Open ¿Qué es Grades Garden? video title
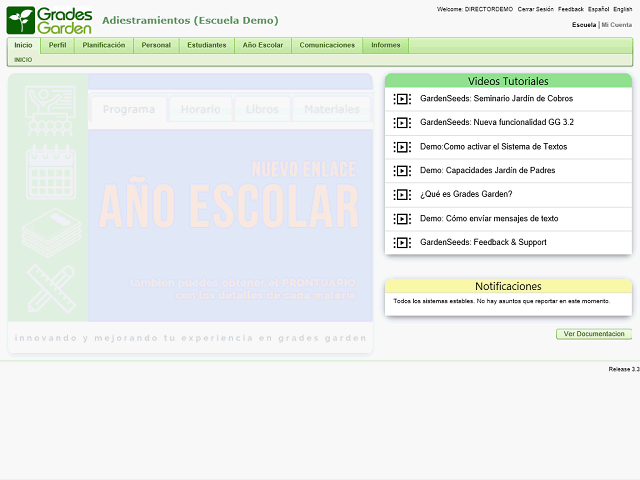Screen dimensions: 640x480 coord(466,194)
